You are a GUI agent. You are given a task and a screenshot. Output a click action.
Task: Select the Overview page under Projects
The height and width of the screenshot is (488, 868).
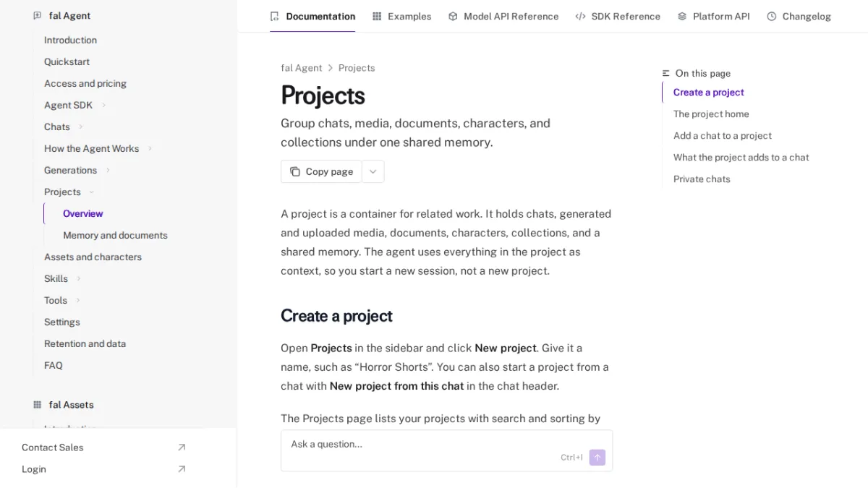[83, 213]
